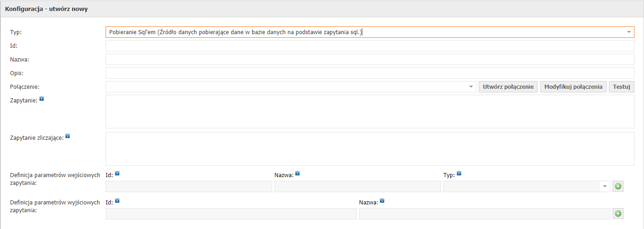The image size is (644, 229).
Task: Click info icon next to input parameters Nazwa
Action: 297,173
